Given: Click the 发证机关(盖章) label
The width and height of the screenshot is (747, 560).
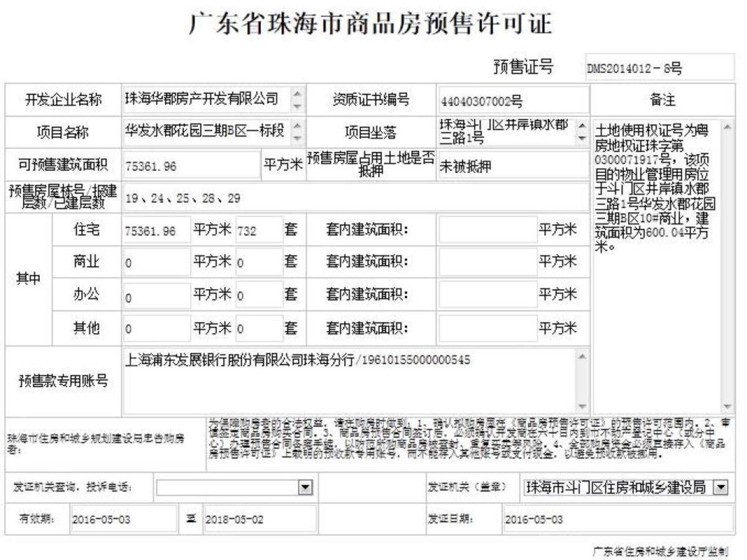Looking at the screenshot, I should coord(467,487).
